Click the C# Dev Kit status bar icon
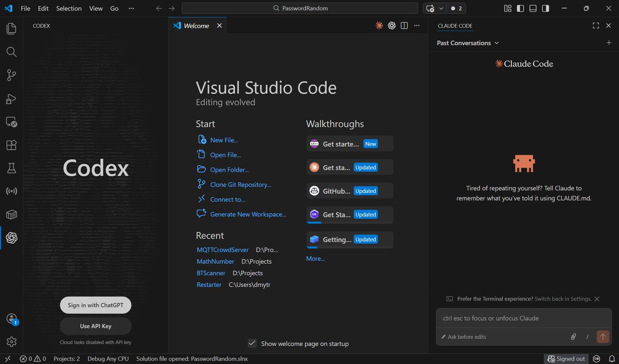This screenshot has height=364, width=619. [x=596, y=359]
